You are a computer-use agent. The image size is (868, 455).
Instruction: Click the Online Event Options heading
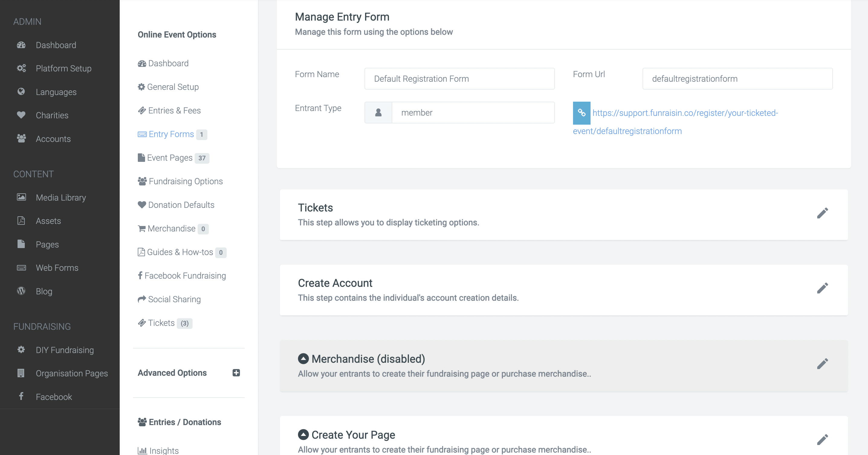coord(177,35)
